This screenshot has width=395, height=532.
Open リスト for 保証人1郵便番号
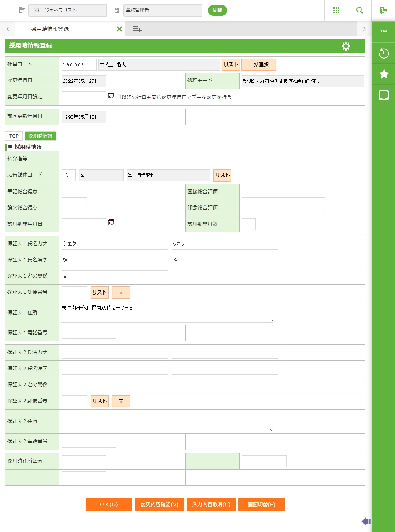tap(100, 293)
